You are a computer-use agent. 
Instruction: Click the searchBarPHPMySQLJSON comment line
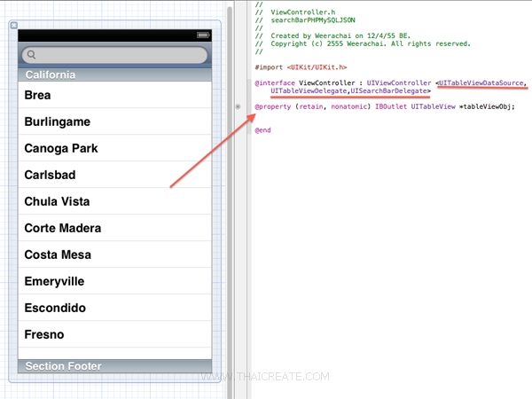(305, 20)
